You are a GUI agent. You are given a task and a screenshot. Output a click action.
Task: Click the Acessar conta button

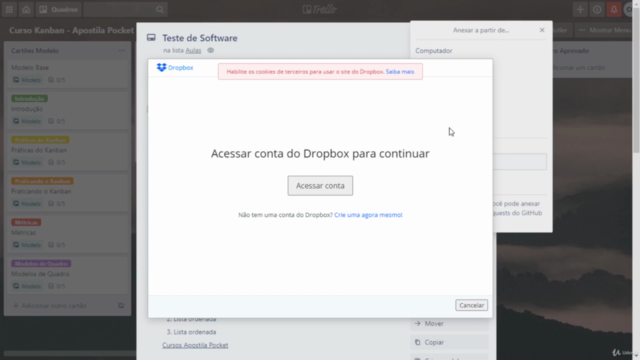(x=320, y=186)
